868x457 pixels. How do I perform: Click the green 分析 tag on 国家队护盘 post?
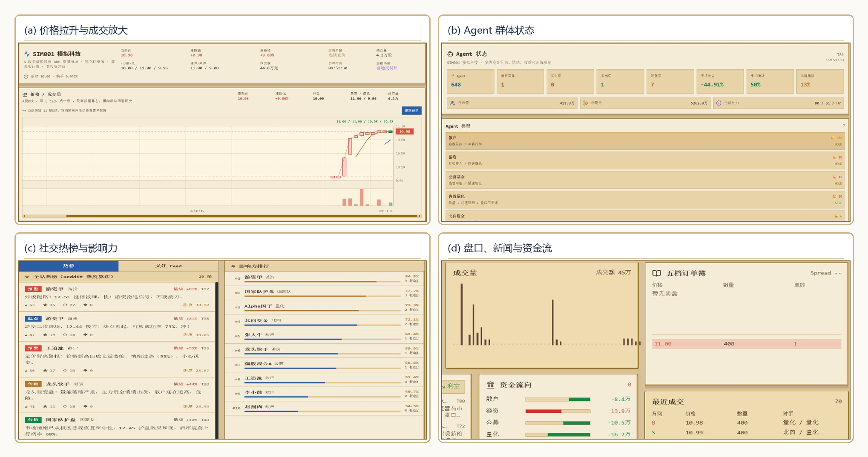[33, 420]
